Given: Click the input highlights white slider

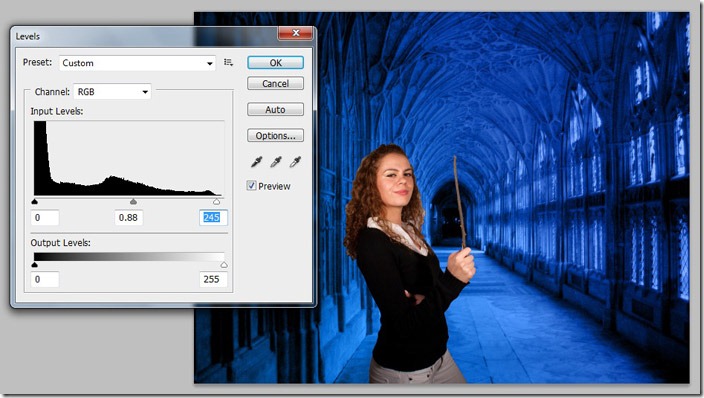Looking at the screenshot, I should coord(216,202).
